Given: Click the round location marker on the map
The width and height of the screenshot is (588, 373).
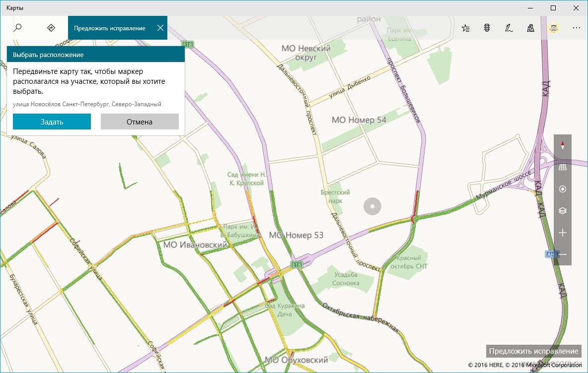Looking at the screenshot, I should [x=372, y=206].
